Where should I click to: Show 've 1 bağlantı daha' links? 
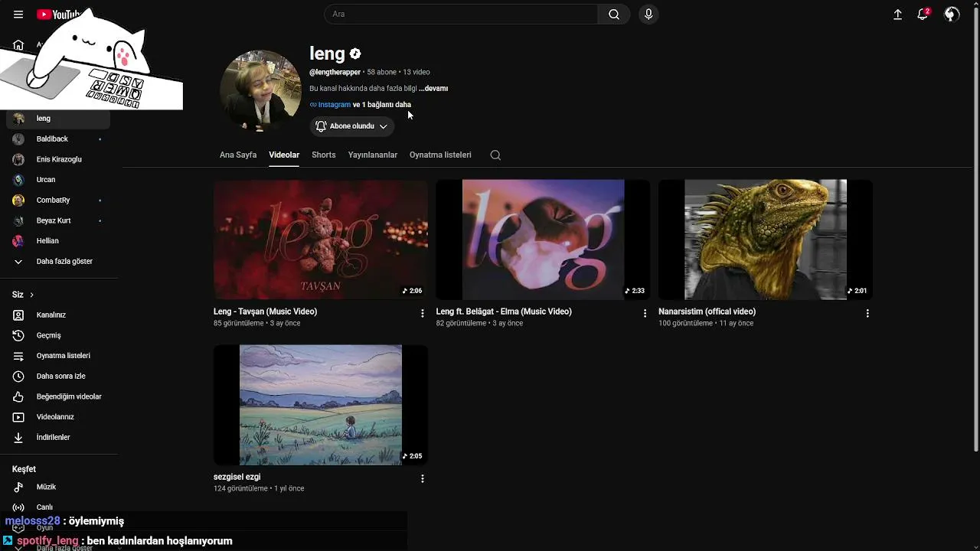[382, 105]
